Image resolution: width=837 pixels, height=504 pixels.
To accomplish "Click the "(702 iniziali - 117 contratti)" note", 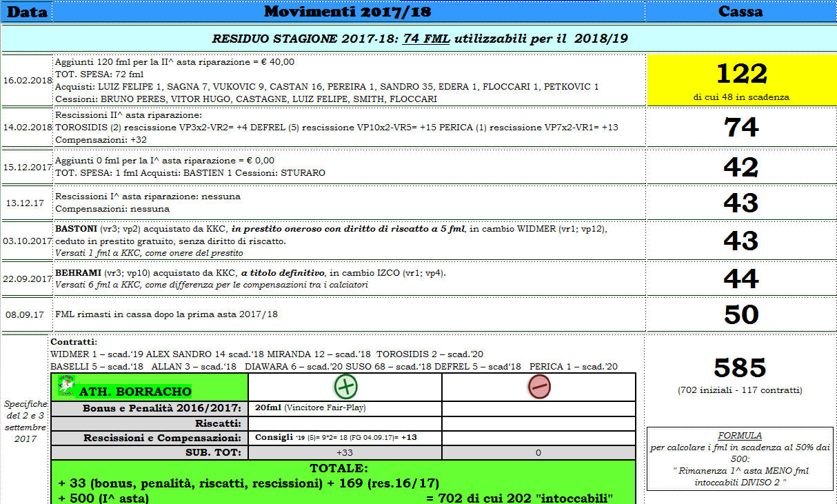I will [740, 390].
